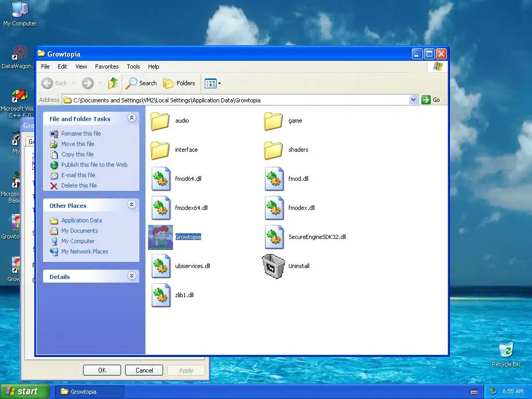The height and width of the screenshot is (399, 532).
Task: Click Publish this file to the Web
Action: tap(95, 165)
